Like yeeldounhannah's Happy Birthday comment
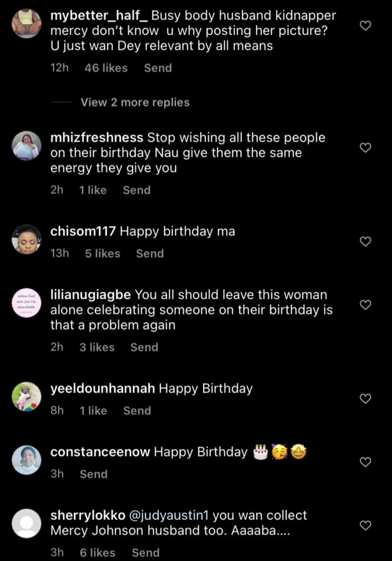Screen dimensions: 392x561 coord(365,399)
